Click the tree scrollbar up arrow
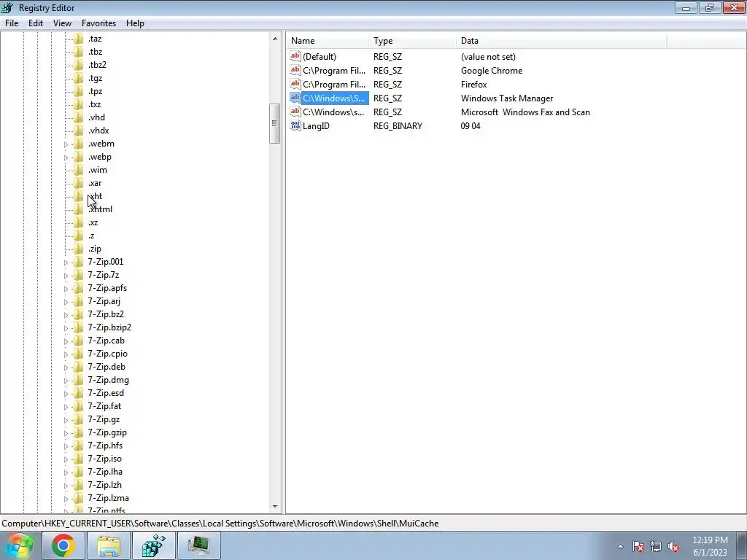Viewport: 747px width, 560px height. pyautogui.click(x=275, y=38)
